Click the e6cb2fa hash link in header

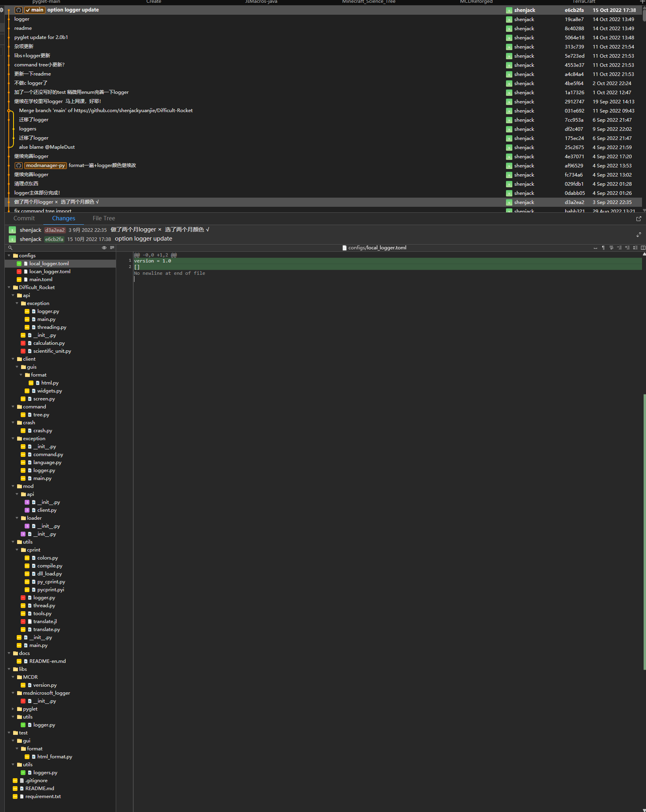54,239
